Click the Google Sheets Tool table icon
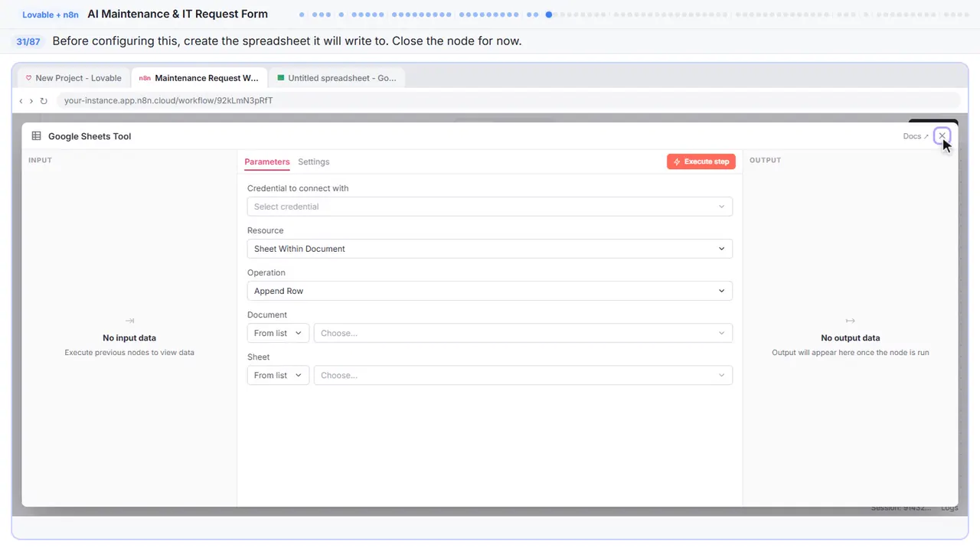Screen dimensions: 980x551 (36, 136)
